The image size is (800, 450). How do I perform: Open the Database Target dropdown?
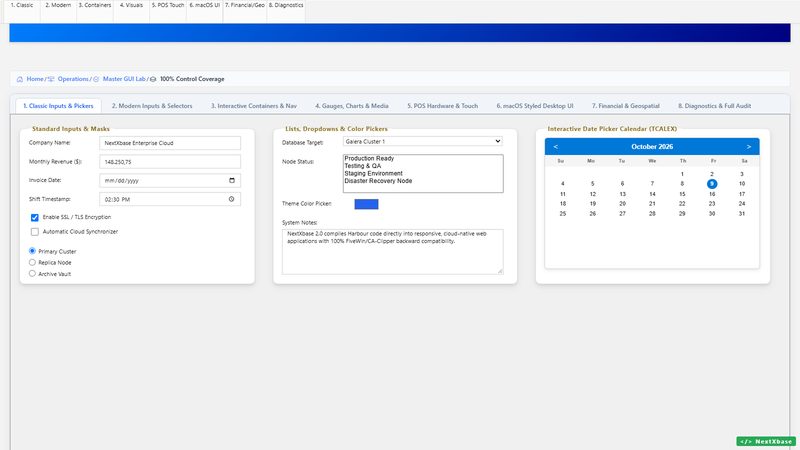423,141
